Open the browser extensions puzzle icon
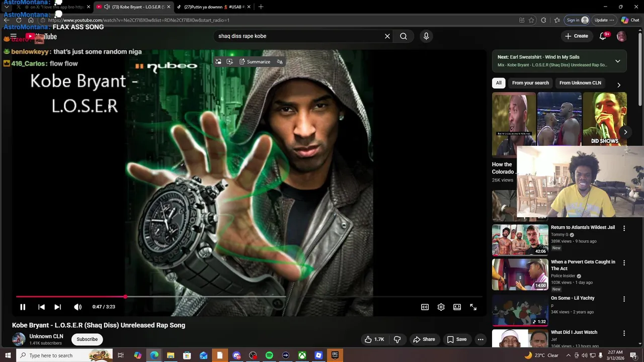Image resolution: width=644 pixels, height=362 pixels. coord(543,20)
